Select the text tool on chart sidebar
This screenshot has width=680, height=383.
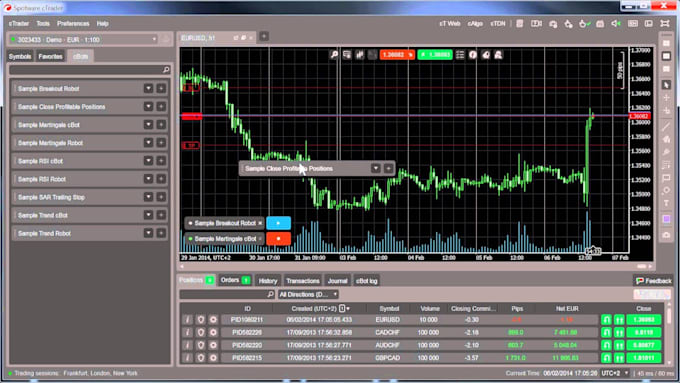[666, 203]
